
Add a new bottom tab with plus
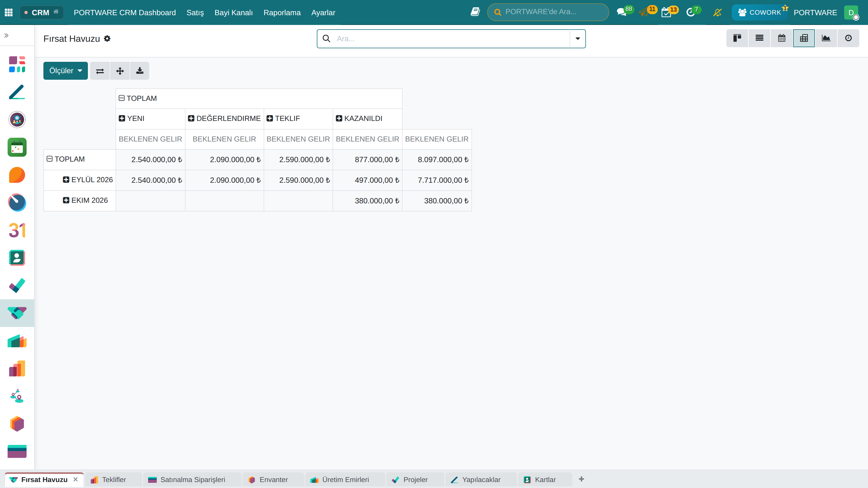[581, 479]
